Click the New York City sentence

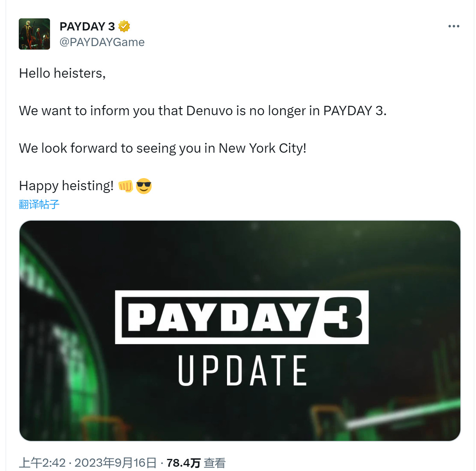[x=163, y=148]
